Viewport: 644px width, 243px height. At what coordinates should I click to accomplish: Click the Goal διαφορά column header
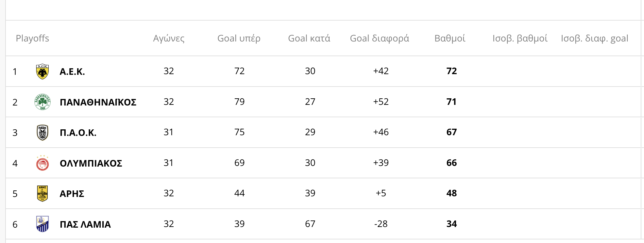coord(380,39)
